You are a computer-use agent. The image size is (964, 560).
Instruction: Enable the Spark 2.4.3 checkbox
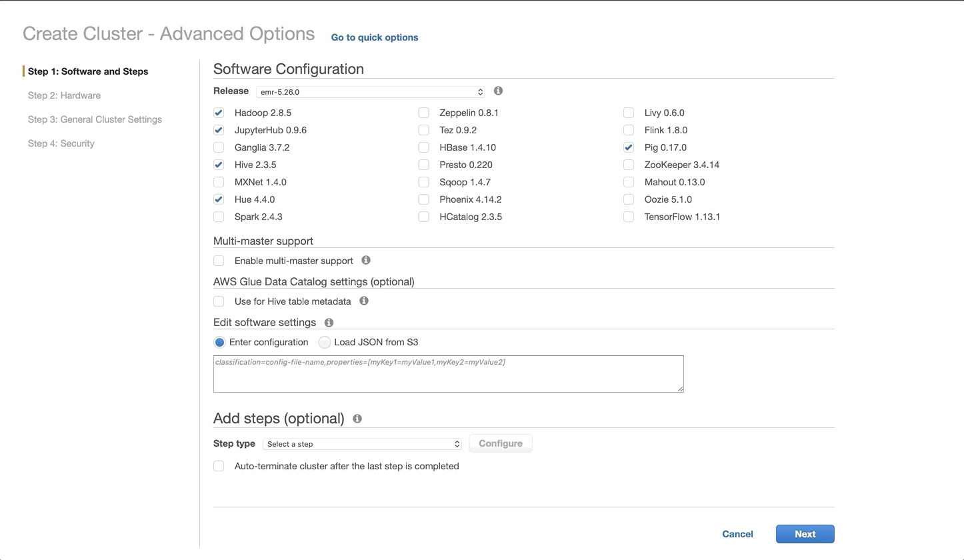[x=219, y=217]
